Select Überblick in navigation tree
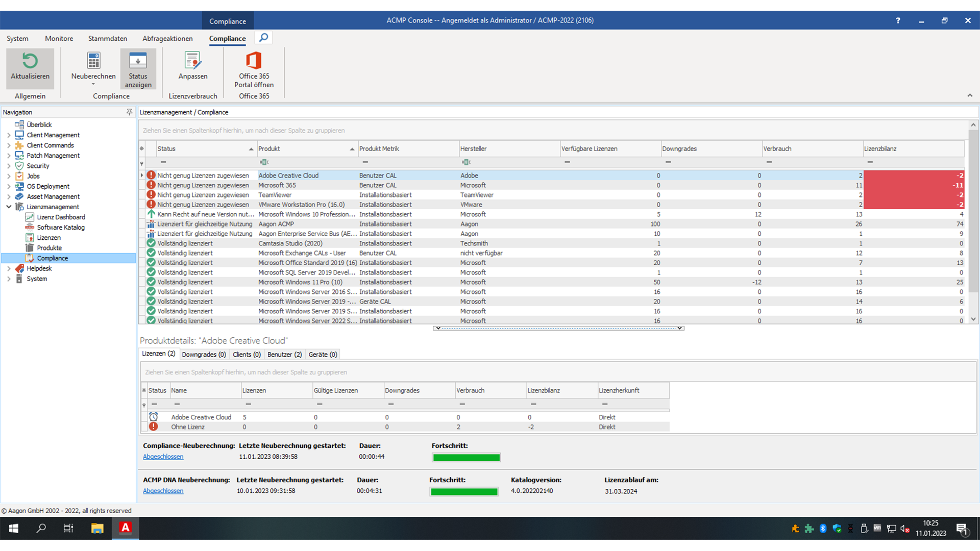Screen dimensions: 980x551 click(39, 124)
